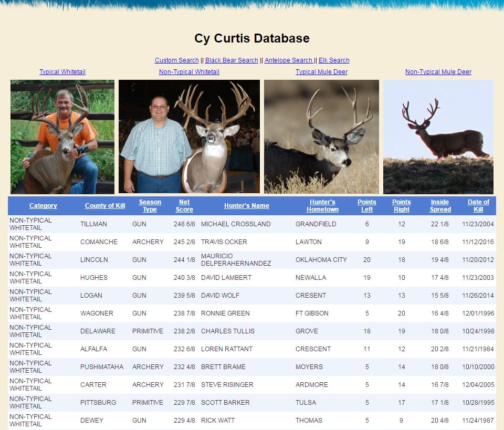504x430 pixels.
Task: Sort table by Season Type header
Action: 150,206
